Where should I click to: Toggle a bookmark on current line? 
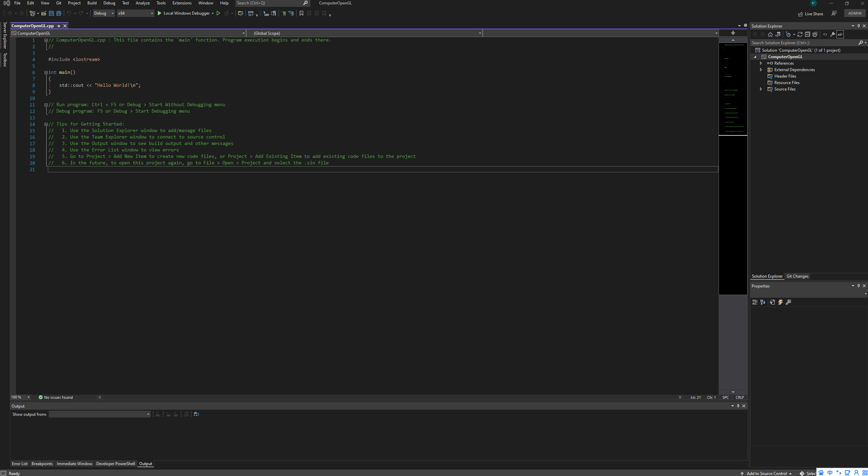(301, 13)
